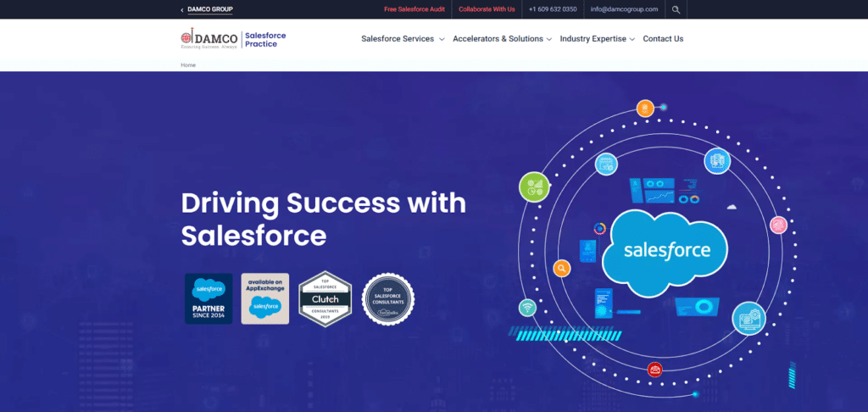Click the blue building circle icon
The width and height of the screenshot is (868, 412).
point(717,161)
